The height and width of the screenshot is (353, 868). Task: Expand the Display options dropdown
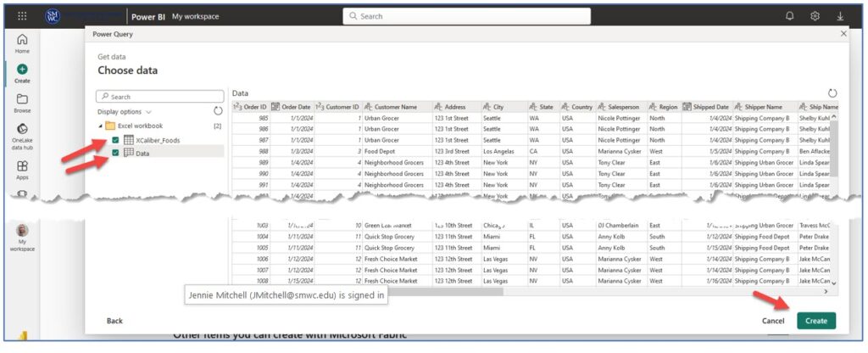[125, 111]
